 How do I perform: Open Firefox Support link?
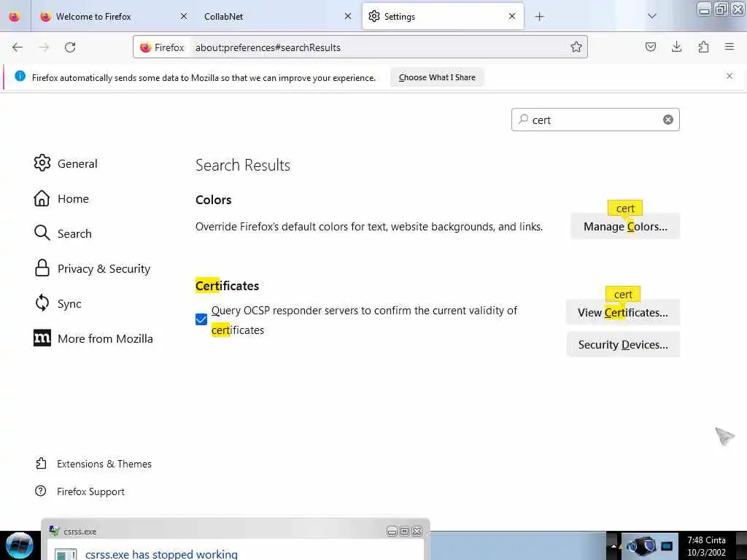click(80, 491)
